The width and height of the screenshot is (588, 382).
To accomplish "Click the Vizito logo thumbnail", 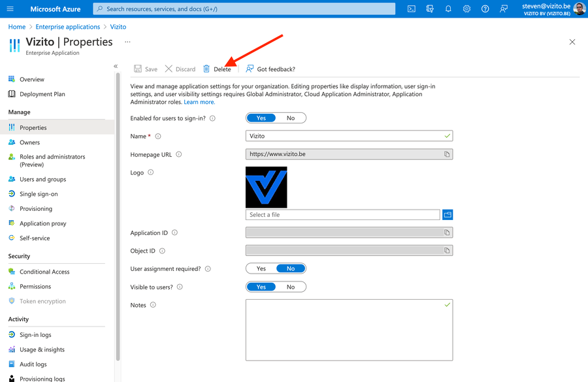I will tap(266, 189).
